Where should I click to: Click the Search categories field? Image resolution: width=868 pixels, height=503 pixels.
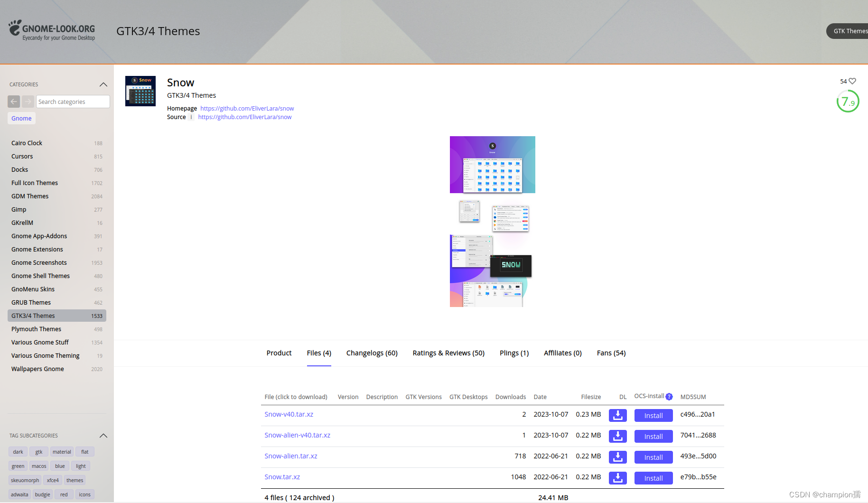(x=73, y=102)
